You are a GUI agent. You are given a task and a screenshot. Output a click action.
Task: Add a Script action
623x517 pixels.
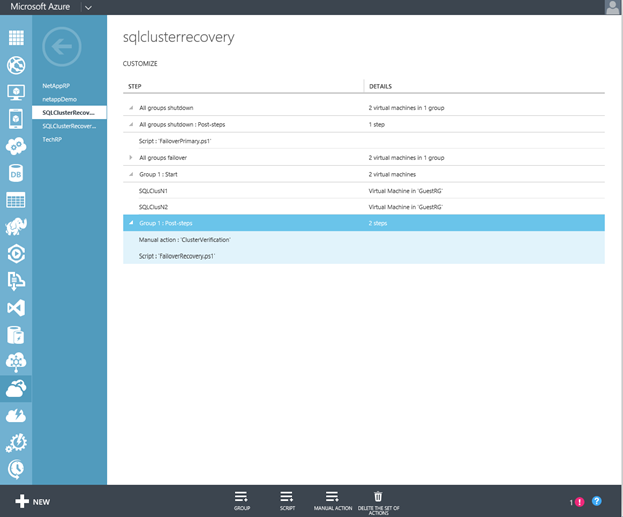(287, 501)
